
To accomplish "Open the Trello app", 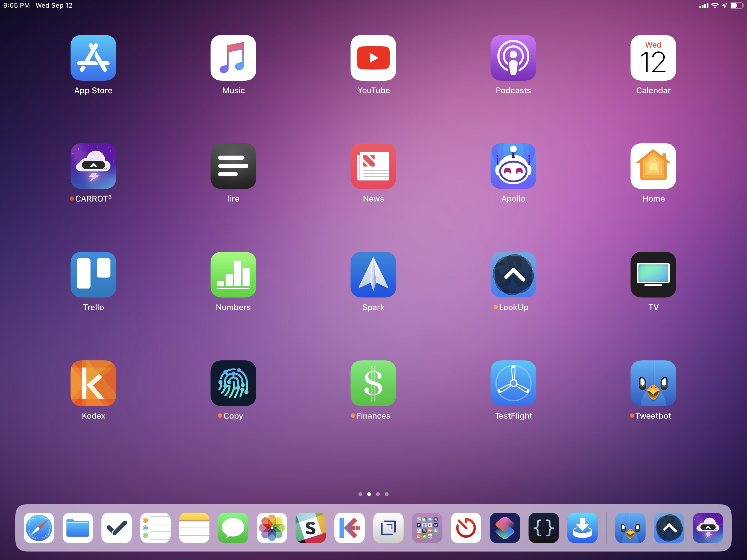I will [x=93, y=275].
